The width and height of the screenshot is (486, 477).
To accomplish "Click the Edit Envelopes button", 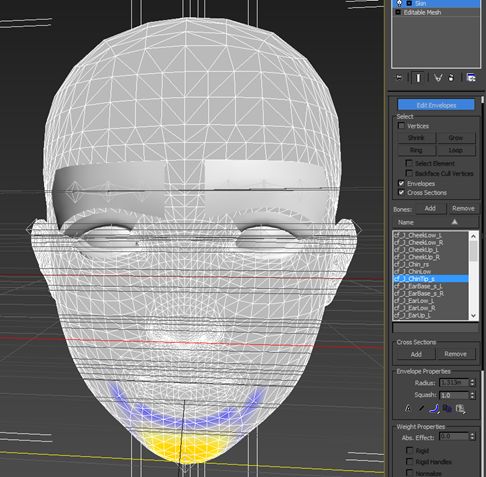I will (436, 105).
